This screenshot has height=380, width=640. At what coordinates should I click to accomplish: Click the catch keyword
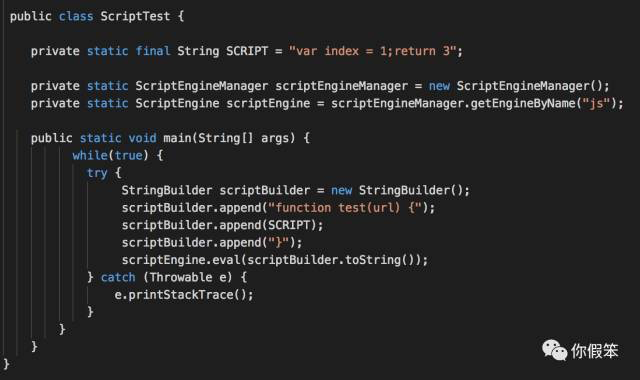pos(118,278)
